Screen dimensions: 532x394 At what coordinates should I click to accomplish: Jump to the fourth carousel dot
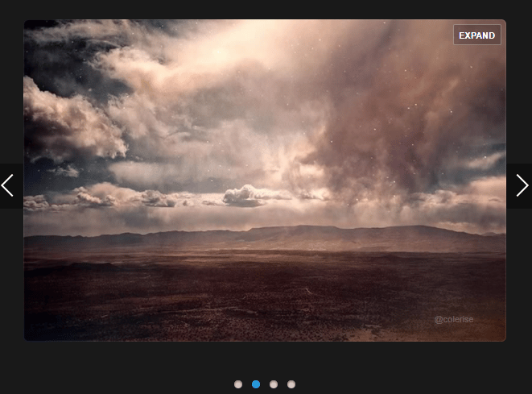click(x=291, y=384)
